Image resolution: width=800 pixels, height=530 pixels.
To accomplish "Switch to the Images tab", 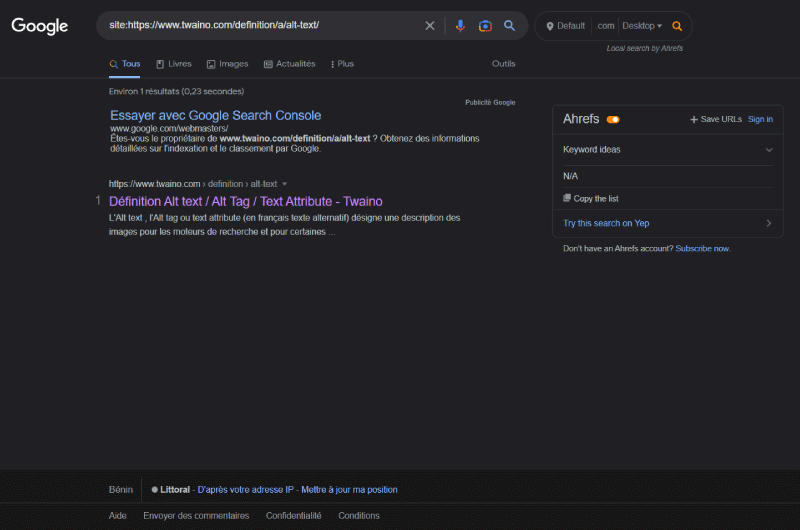I will pyautogui.click(x=228, y=64).
